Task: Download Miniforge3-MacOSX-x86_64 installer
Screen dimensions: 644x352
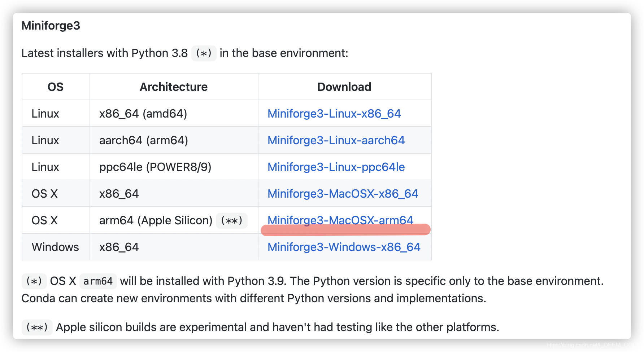Action: pyautogui.click(x=343, y=193)
